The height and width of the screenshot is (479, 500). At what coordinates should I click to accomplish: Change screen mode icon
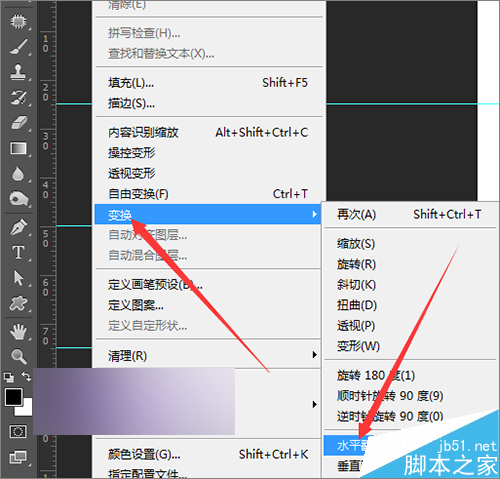point(18,457)
